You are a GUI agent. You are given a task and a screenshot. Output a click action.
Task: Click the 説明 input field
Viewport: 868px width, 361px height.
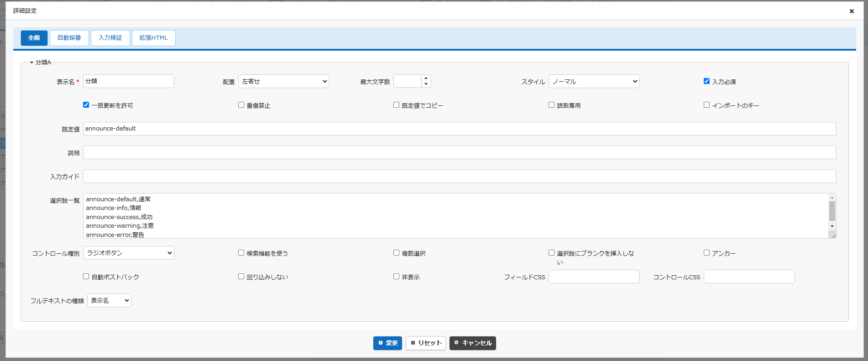point(460,152)
